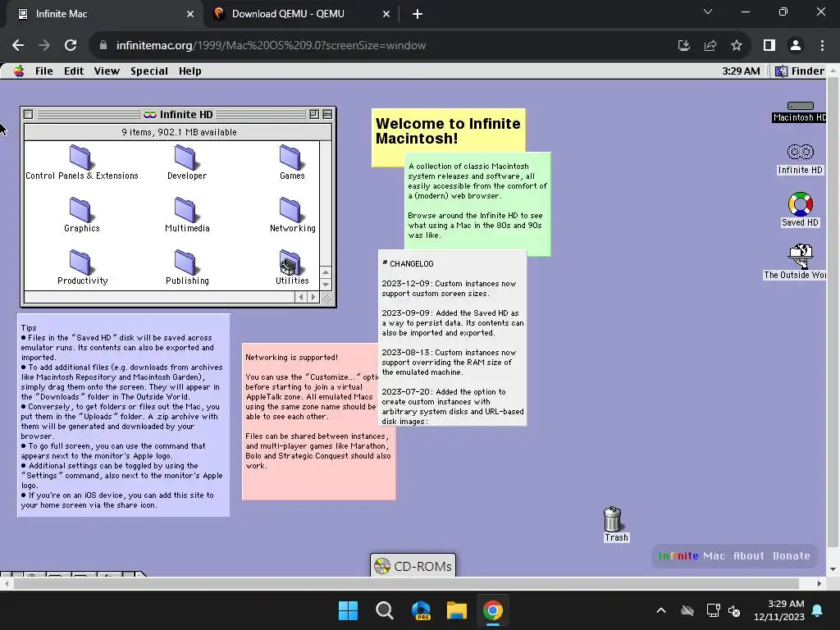Go back in browser history
The width and height of the screenshot is (840, 630).
pos(18,46)
